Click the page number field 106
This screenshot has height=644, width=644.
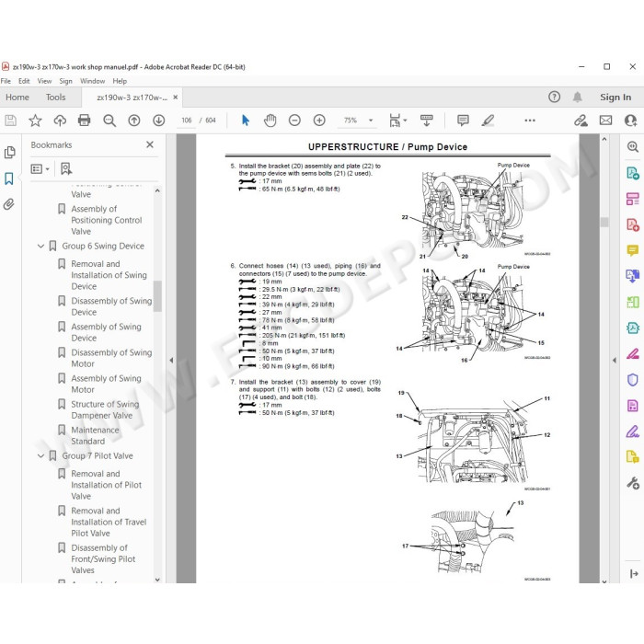pos(187,121)
